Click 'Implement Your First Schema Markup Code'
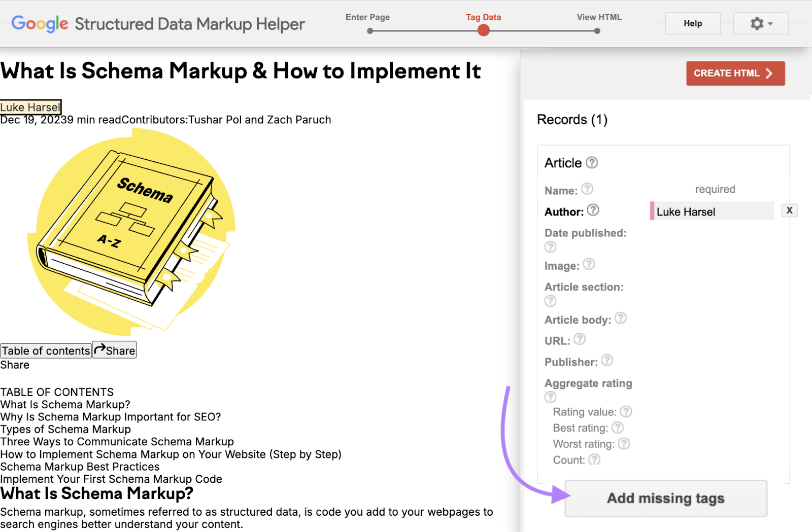Viewport: 812px width, 532px height. pos(111,479)
